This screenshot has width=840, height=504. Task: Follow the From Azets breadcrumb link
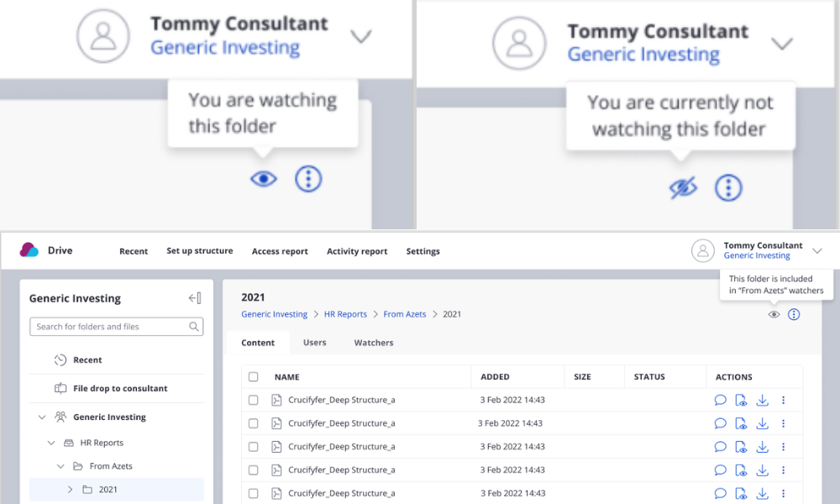click(405, 314)
